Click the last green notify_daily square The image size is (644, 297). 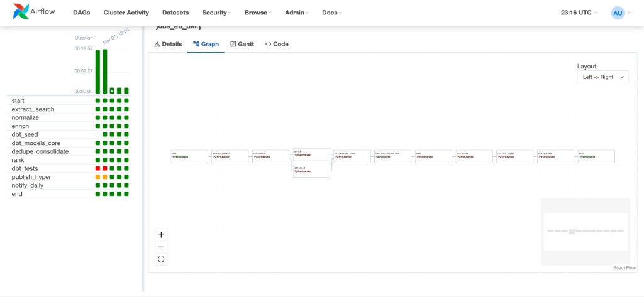[x=126, y=185]
